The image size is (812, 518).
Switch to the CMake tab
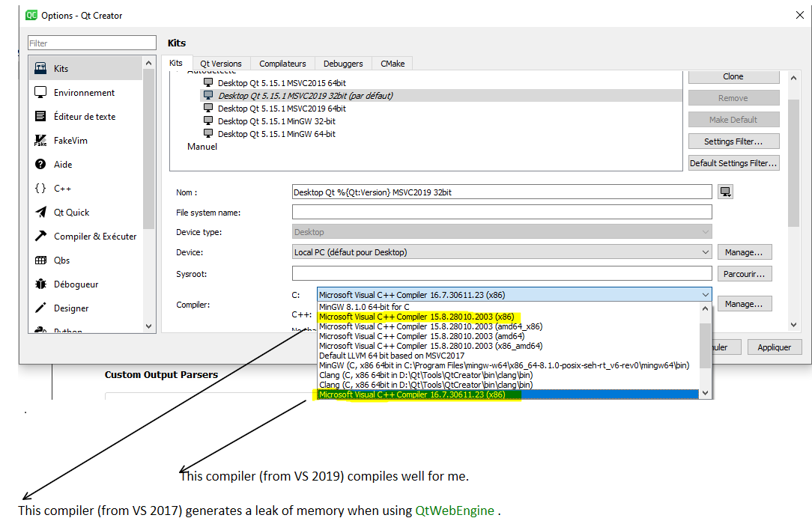coord(393,64)
